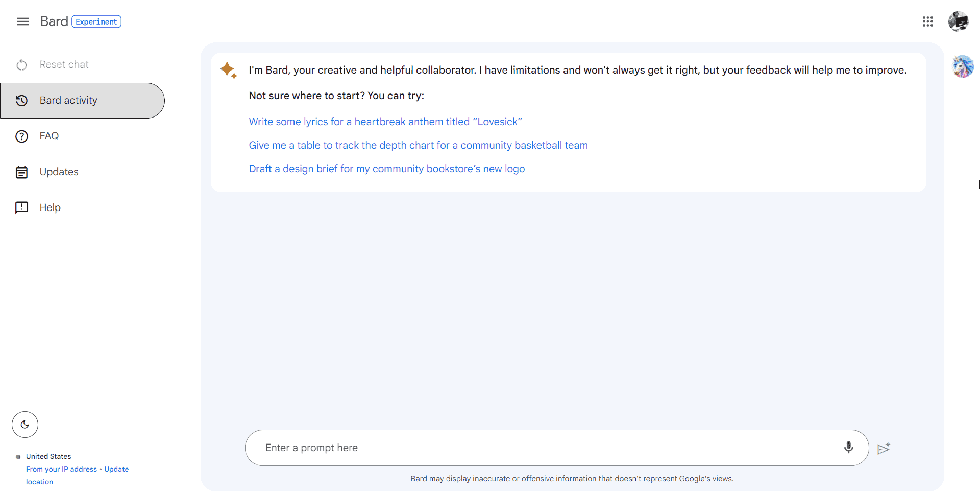Toggle dark theme with the moon button
This screenshot has height=491, width=980.
coord(25,425)
